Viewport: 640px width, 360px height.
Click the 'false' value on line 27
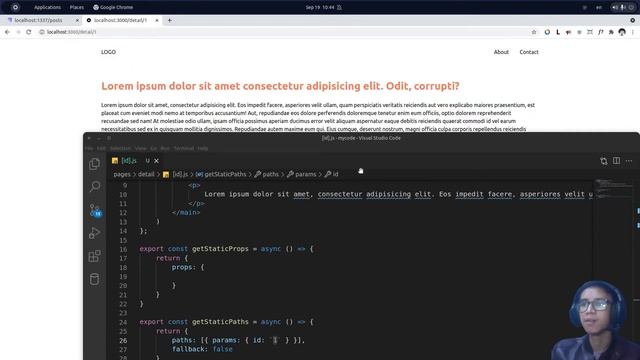point(222,349)
